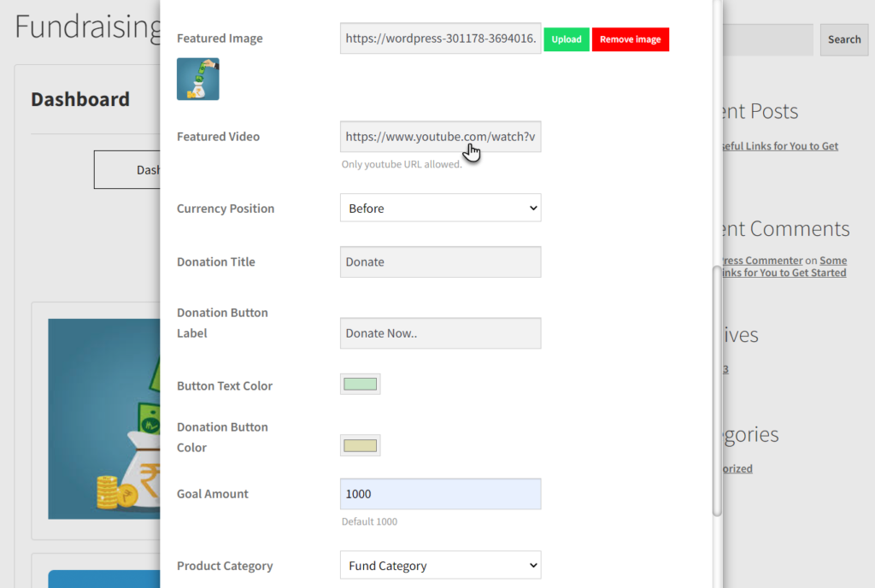Click the 'Default 1000' hint text
This screenshot has width=875, height=588.
(369, 521)
